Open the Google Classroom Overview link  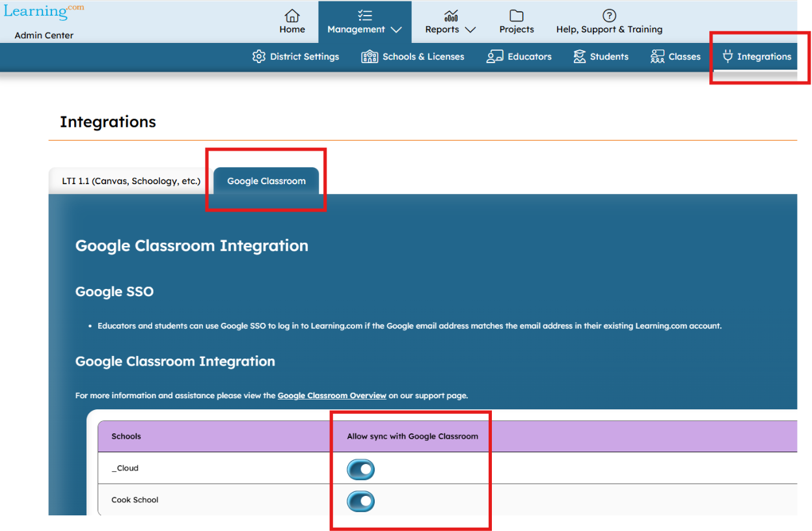tap(332, 395)
